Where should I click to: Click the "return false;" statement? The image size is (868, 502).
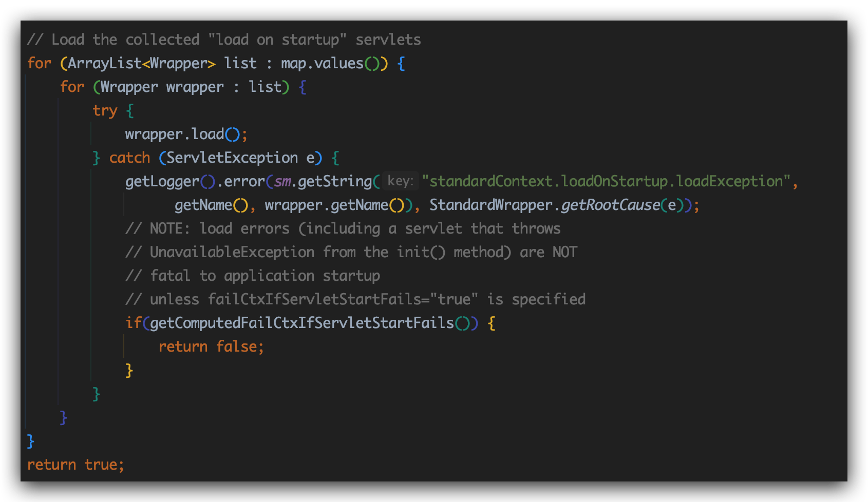(211, 346)
